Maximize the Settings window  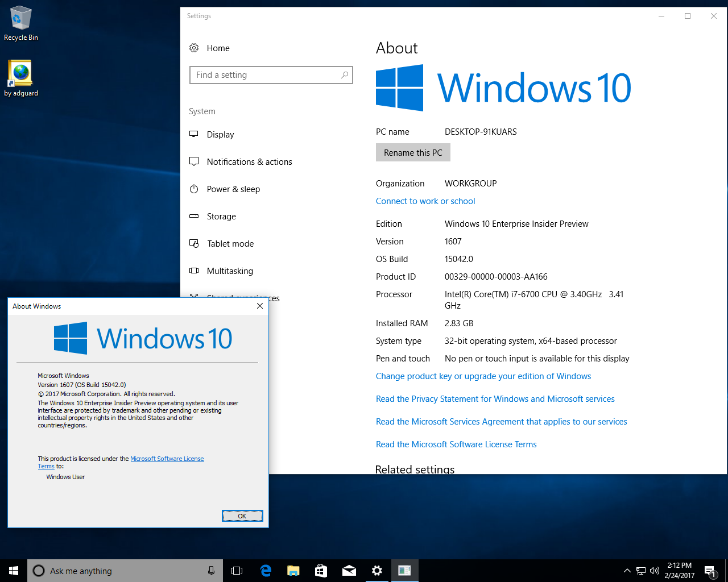[688, 16]
